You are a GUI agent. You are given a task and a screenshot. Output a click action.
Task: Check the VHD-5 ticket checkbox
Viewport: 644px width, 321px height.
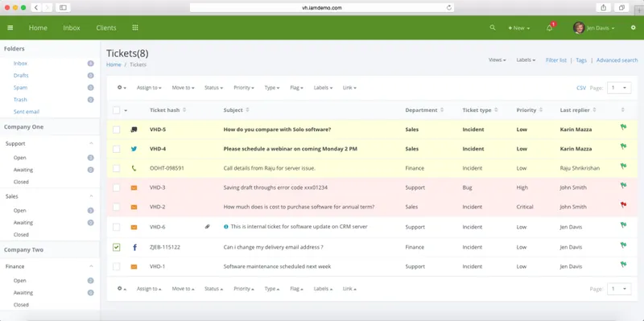point(116,130)
